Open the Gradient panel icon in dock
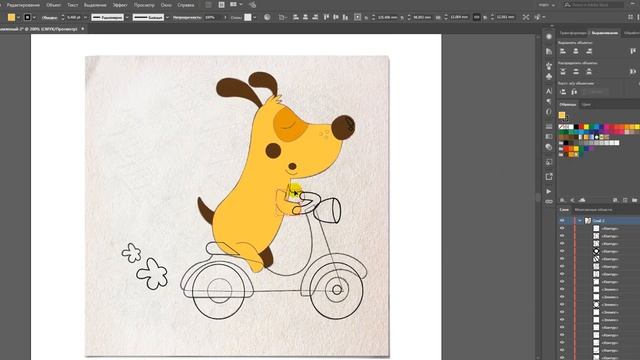This screenshot has height=360, width=640. point(549,137)
